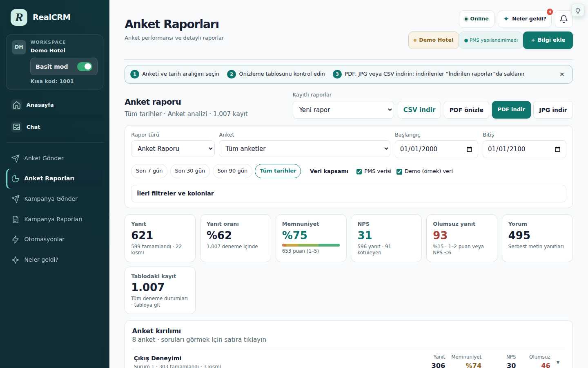Viewport: 588px width, 368px height.
Task: Select the Son 90 gün filter
Action: coord(232,171)
